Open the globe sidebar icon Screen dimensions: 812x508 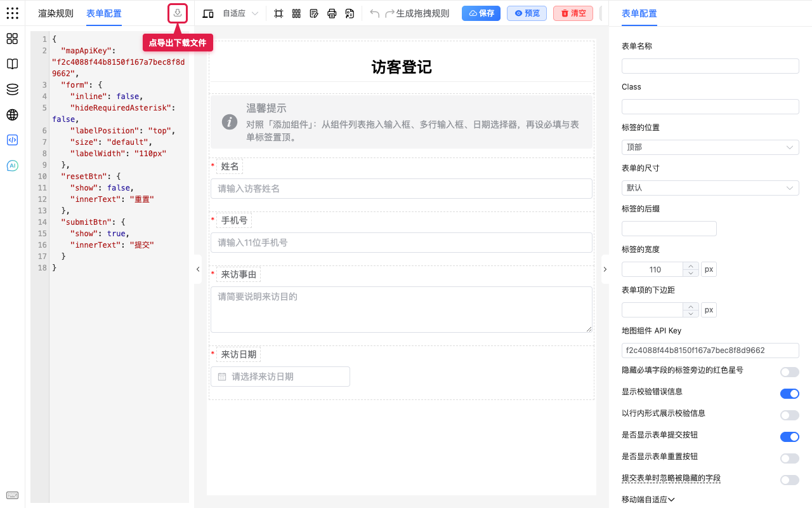pyautogui.click(x=12, y=115)
